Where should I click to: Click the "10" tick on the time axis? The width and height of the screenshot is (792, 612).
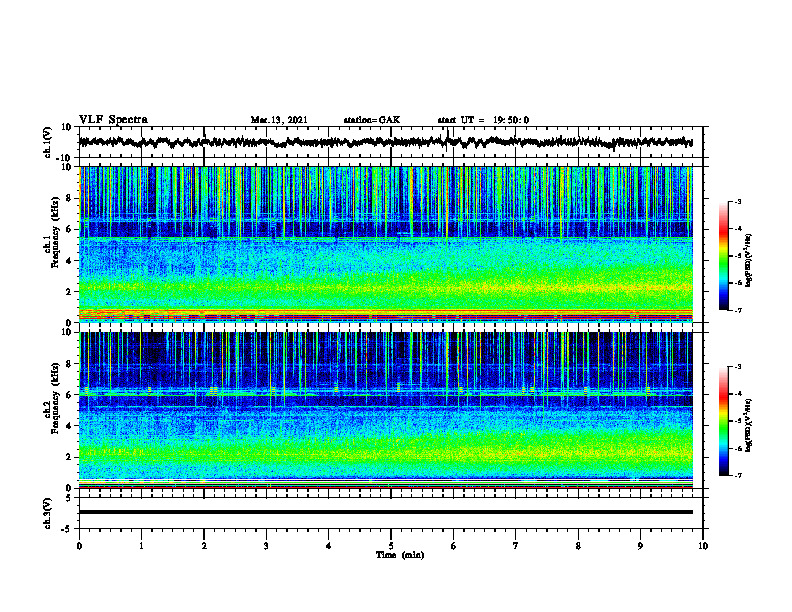(703, 546)
